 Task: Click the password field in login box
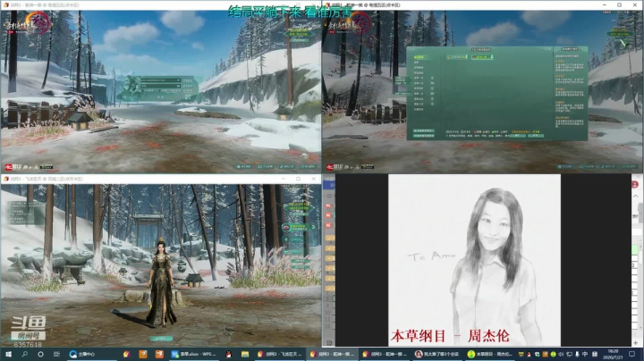[x=160, y=86]
